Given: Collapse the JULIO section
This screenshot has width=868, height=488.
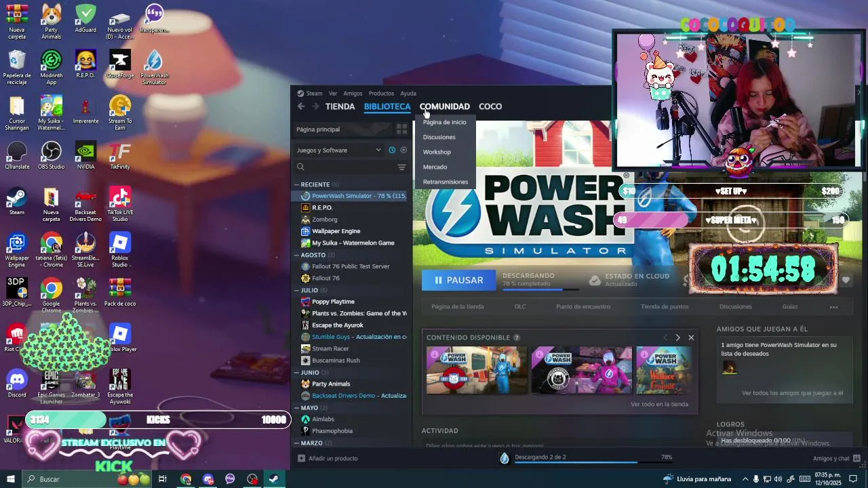Looking at the screenshot, I should (297, 290).
